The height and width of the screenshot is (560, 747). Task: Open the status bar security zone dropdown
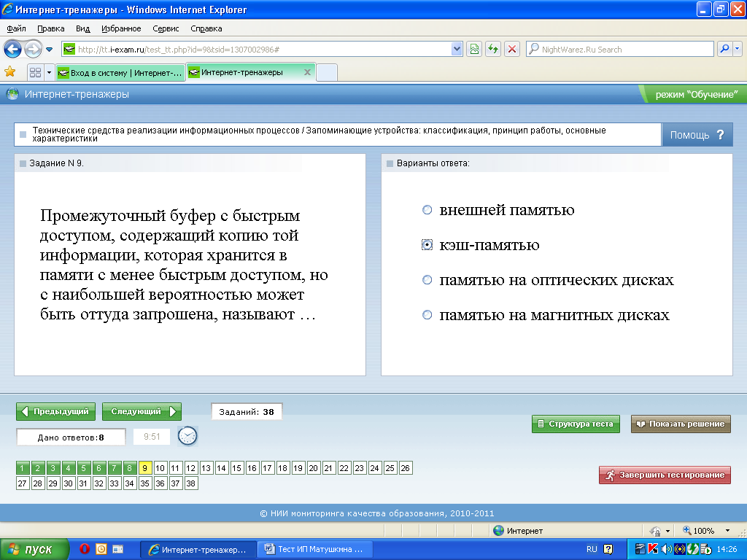pos(667,531)
